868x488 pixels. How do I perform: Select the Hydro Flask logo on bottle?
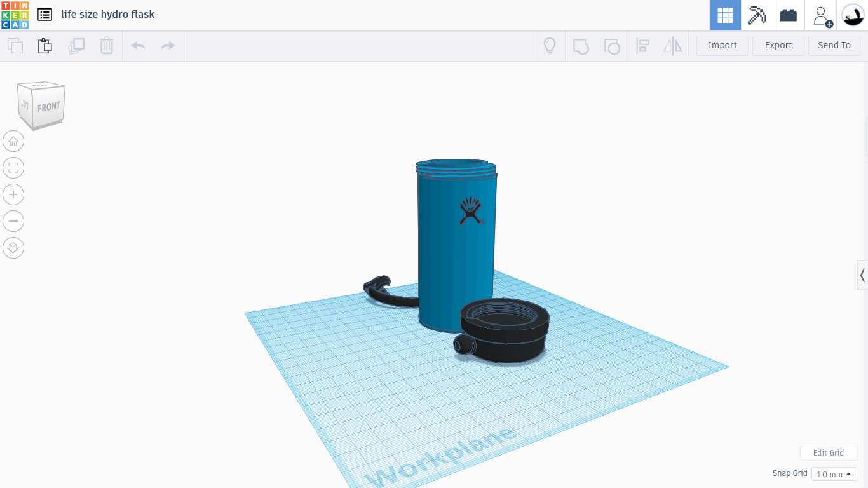[x=471, y=210]
